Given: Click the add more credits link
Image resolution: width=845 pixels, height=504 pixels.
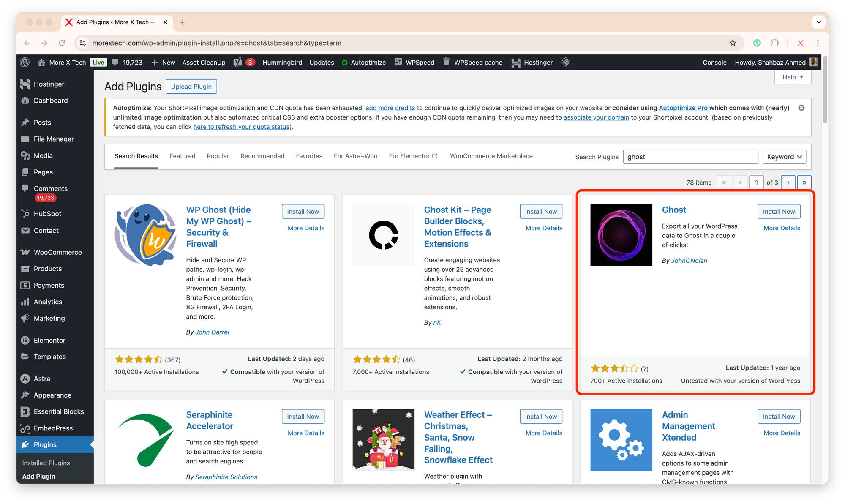Looking at the screenshot, I should 390,108.
